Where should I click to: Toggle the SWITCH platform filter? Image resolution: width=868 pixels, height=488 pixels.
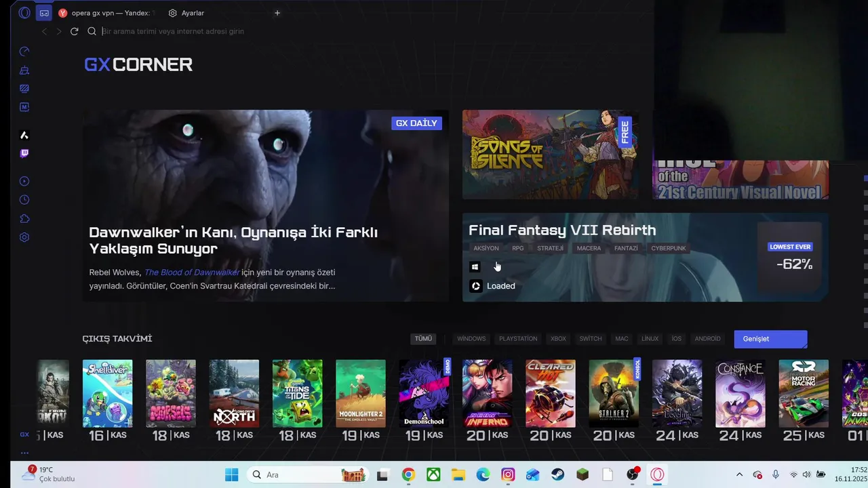(591, 339)
